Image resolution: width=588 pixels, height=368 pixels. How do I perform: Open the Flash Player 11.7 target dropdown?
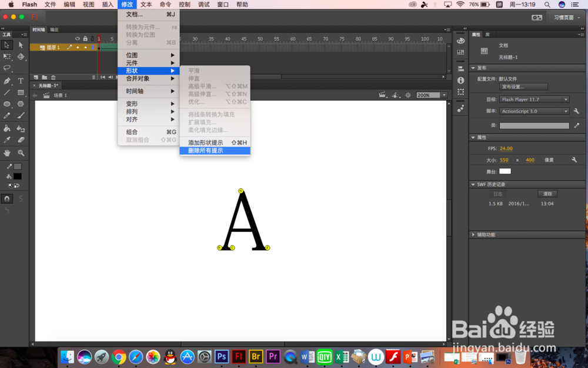[x=534, y=100]
